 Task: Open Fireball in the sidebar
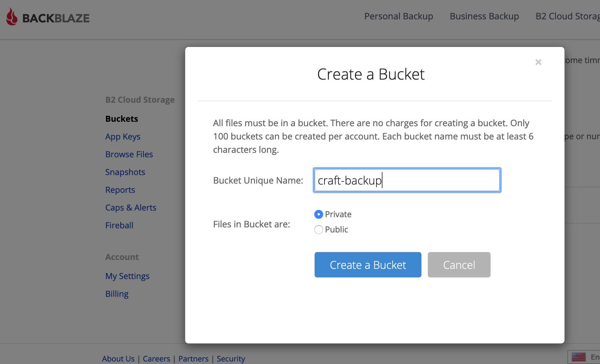(x=119, y=225)
